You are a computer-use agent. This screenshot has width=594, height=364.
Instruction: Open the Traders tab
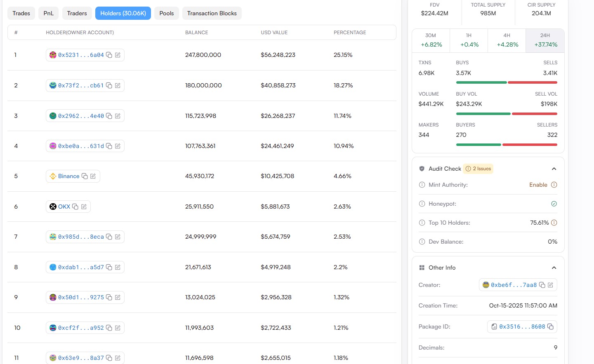(x=77, y=13)
